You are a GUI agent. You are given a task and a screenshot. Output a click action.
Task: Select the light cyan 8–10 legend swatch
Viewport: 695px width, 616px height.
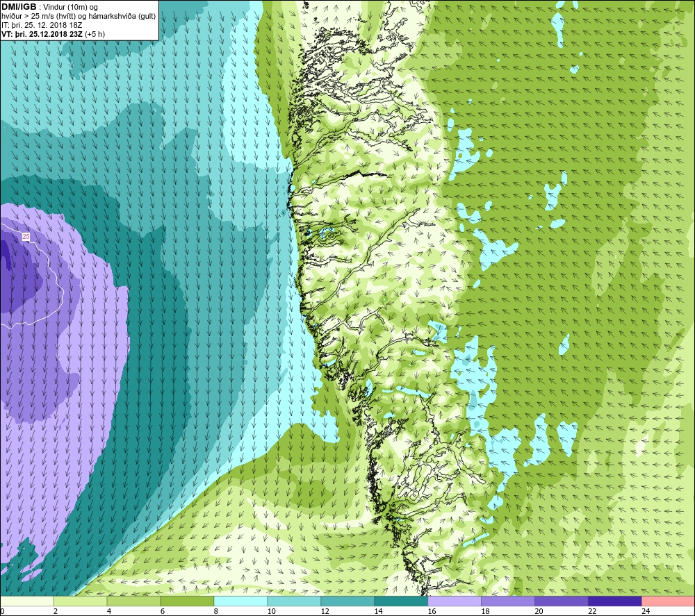(240, 601)
